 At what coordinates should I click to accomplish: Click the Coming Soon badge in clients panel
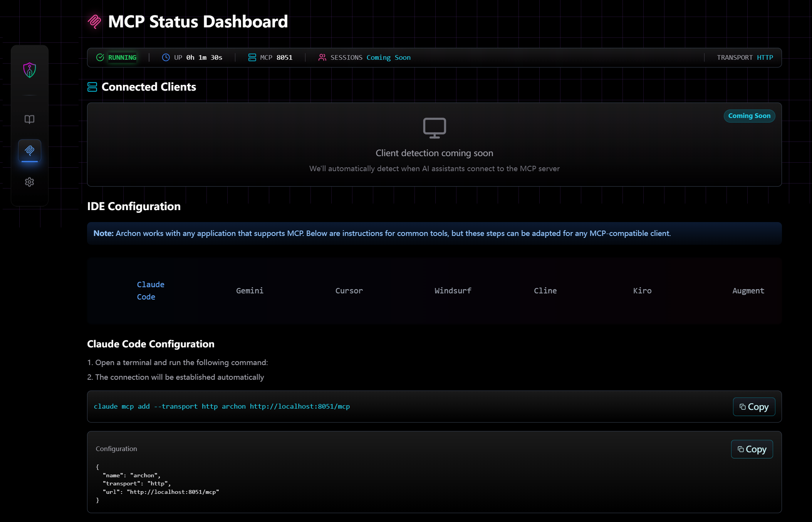(x=749, y=116)
